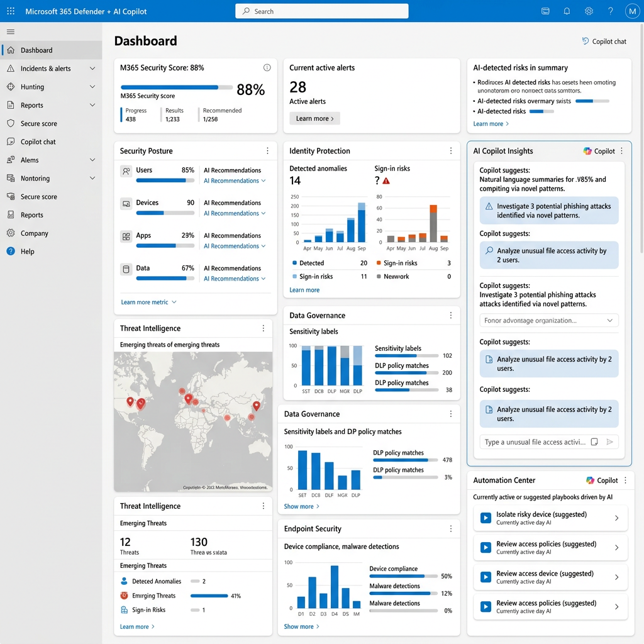Click M365 Security Score progress bar
The width and height of the screenshot is (644, 644).
click(x=177, y=87)
